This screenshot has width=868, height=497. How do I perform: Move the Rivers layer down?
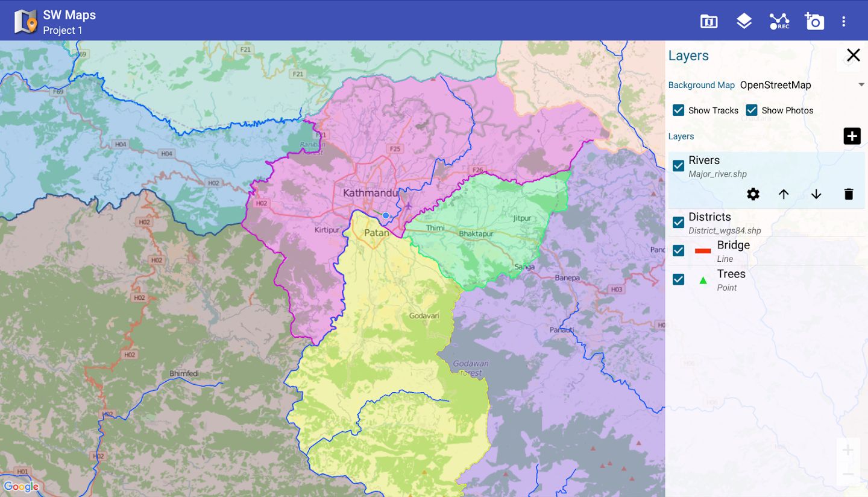pyautogui.click(x=816, y=194)
